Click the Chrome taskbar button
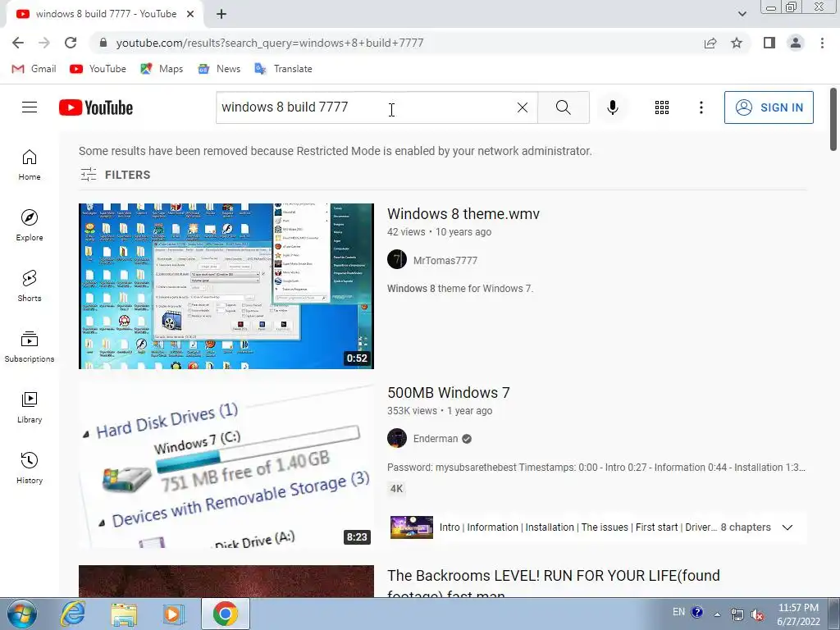 226,614
